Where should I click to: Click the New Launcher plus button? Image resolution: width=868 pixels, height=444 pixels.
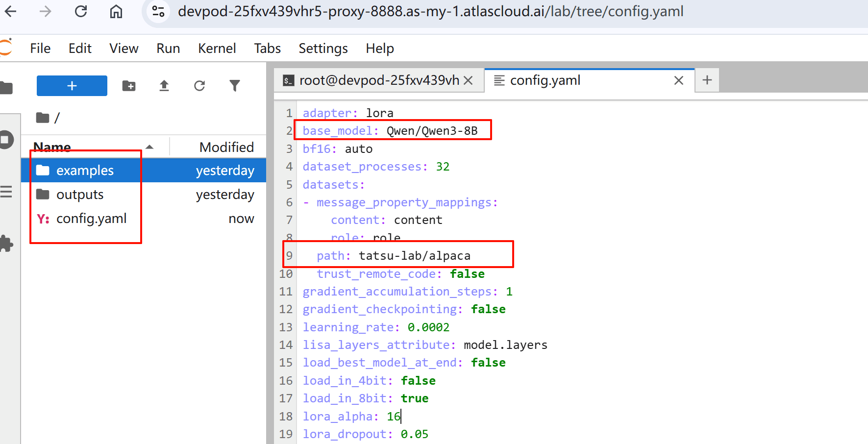(x=72, y=86)
